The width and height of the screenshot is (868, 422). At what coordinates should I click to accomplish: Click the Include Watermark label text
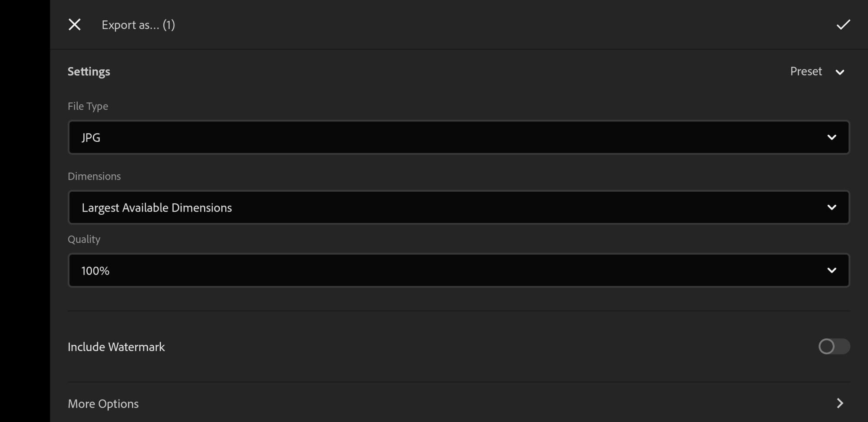click(116, 347)
